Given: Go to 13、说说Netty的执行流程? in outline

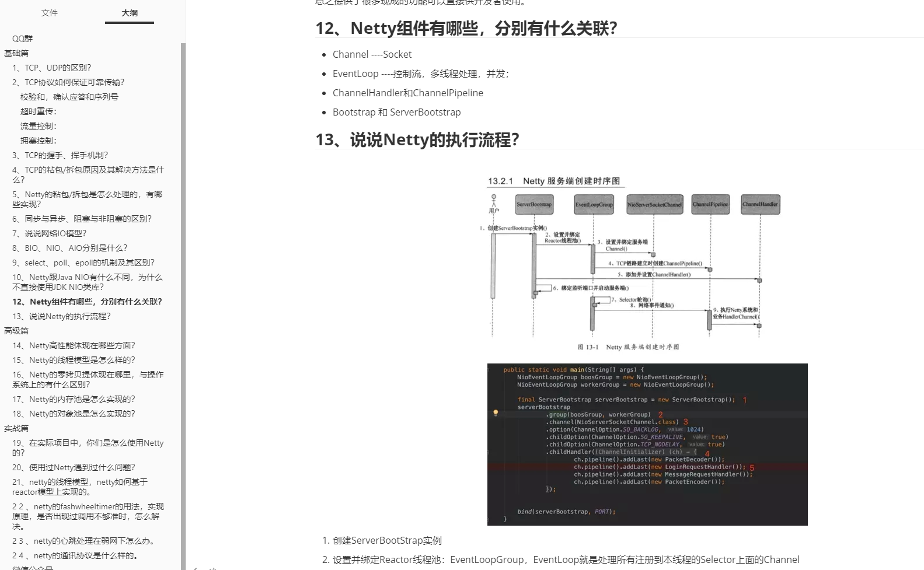Looking at the screenshot, I should 61,316.
